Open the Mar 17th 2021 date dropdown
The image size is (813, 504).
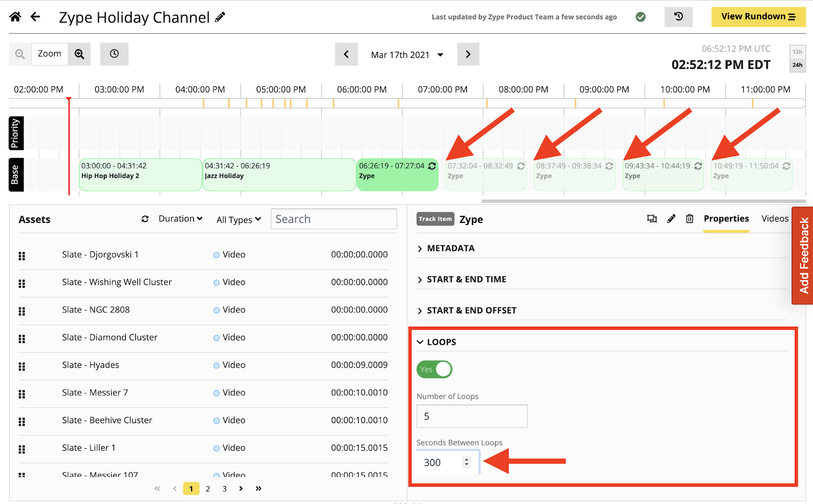click(407, 55)
